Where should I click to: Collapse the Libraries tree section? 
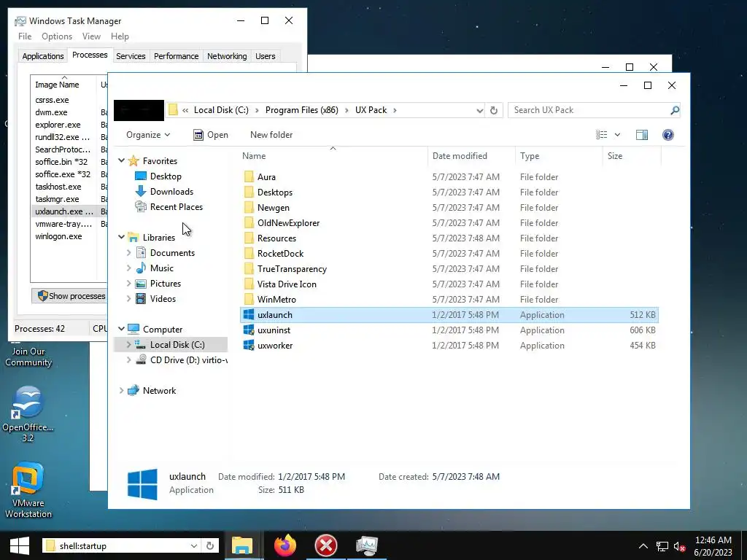click(122, 237)
